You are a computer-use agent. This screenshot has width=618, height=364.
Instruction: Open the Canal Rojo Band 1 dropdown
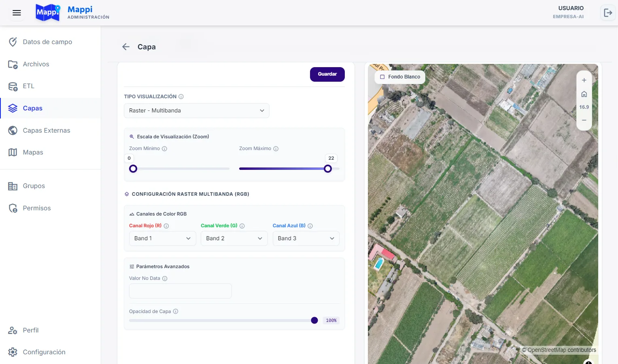tap(163, 239)
